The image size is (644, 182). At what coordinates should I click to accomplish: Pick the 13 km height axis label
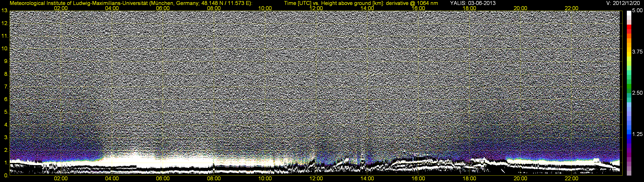5,10
